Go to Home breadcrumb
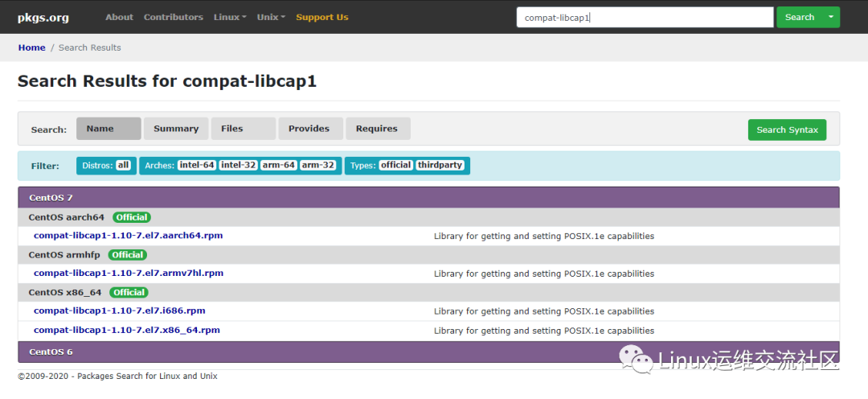 pyautogui.click(x=31, y=47)
